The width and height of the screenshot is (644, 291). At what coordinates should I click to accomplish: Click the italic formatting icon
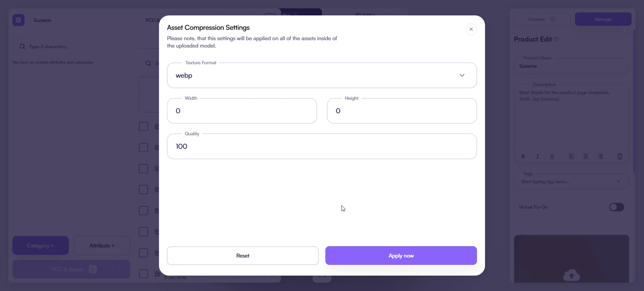(x=537, y=156)
